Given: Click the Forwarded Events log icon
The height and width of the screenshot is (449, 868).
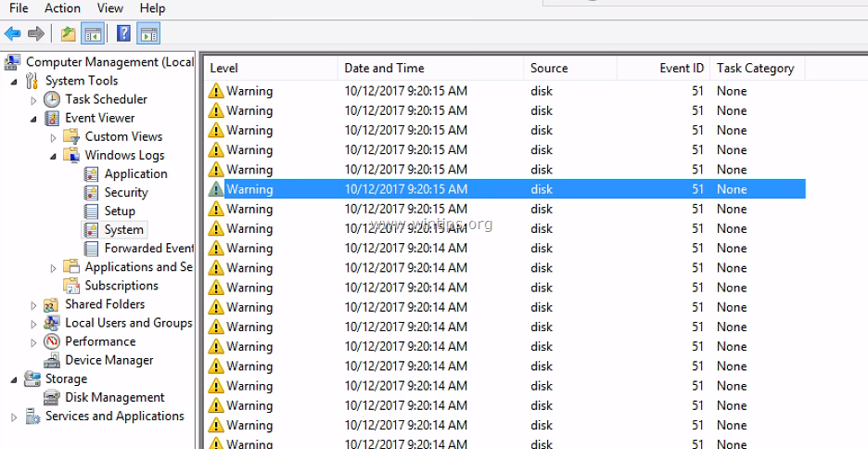Looking at the screenshot, I should click(91, 249).
